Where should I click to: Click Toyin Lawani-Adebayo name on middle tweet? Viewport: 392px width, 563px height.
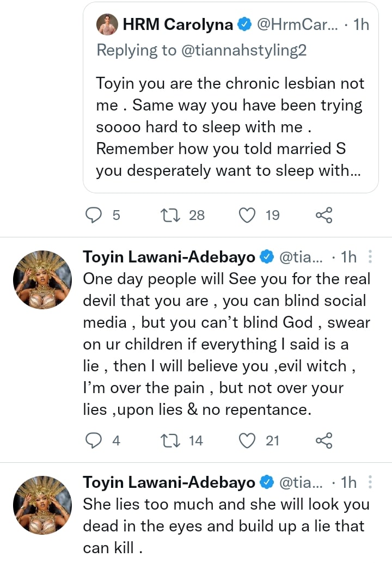169,257
